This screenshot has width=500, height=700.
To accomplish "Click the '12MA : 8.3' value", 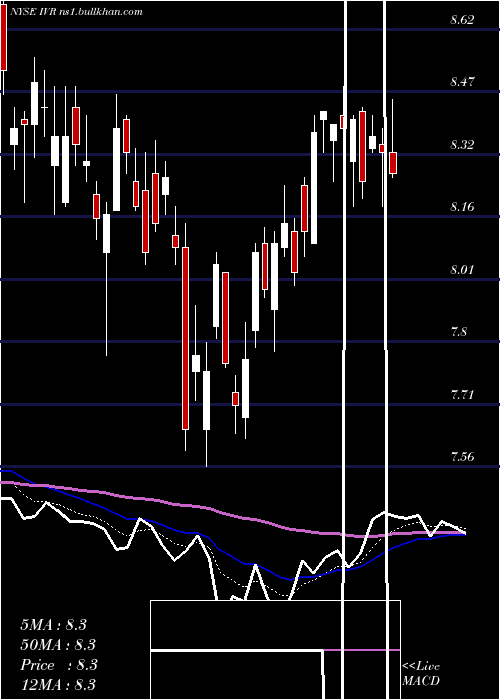I will (58, 684).
